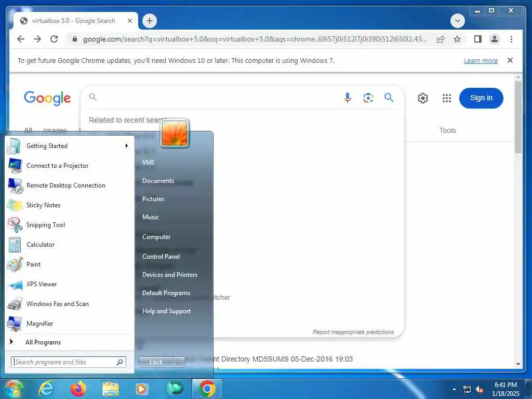Launch Firefox from the taskbar

pos(78,389)
